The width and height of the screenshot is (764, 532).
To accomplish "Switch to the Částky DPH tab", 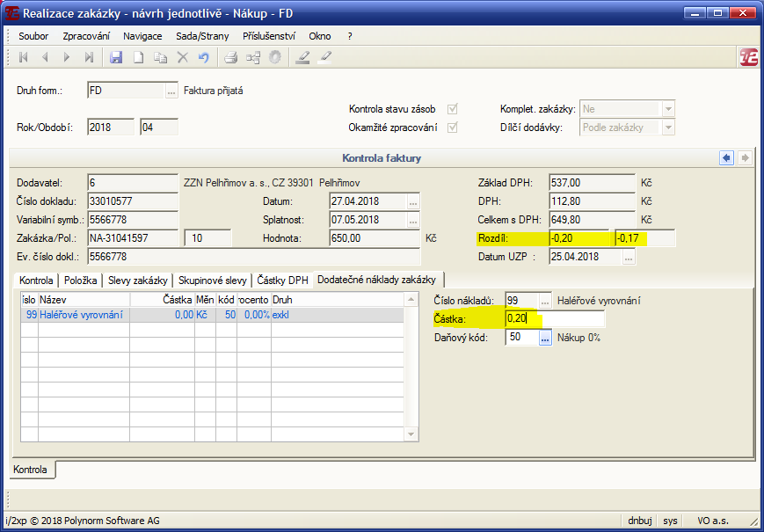I will pos(282,281).
